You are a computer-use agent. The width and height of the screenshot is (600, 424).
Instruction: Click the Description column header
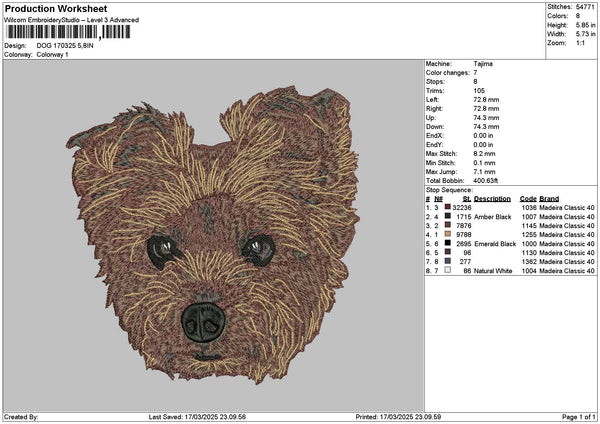[x=495, y=198]
